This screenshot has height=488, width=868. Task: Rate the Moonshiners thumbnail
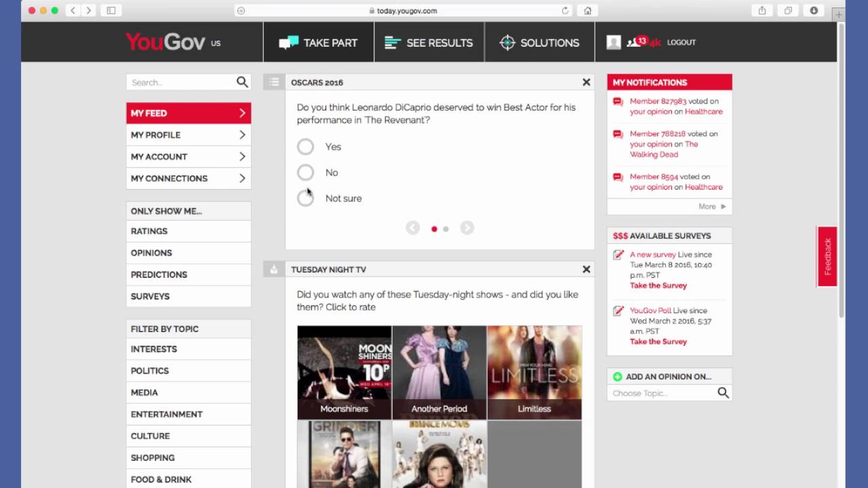[344, 372]
